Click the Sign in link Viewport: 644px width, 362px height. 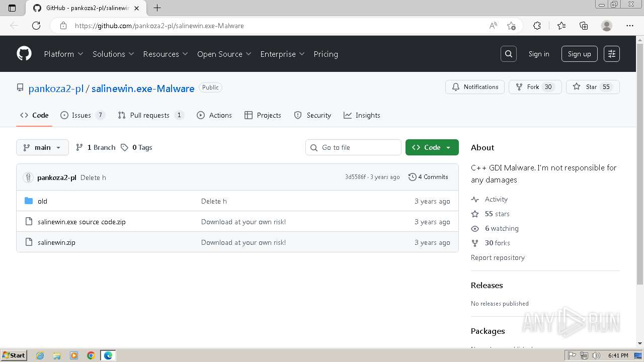pos(539,54)
